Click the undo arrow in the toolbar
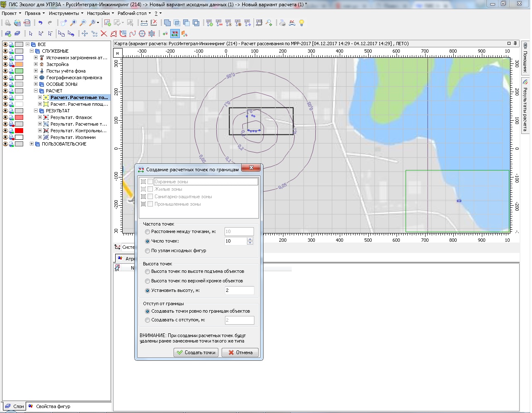 tap(40, 23)
